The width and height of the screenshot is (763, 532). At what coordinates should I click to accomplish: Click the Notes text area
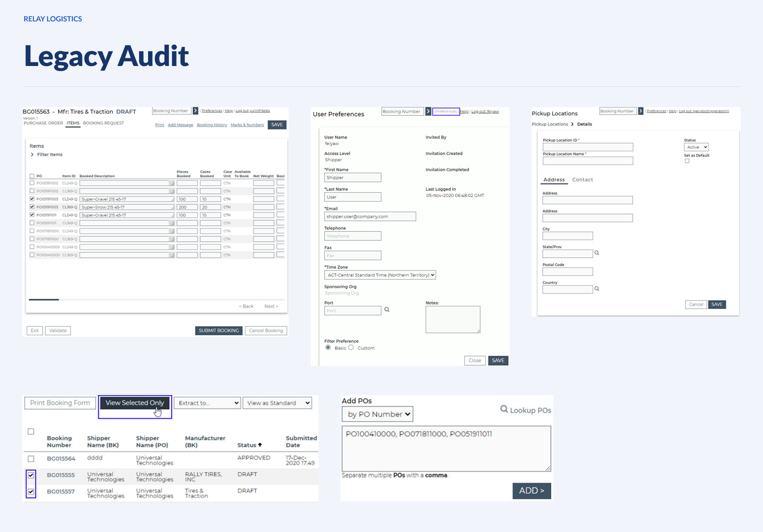[453, 319]
